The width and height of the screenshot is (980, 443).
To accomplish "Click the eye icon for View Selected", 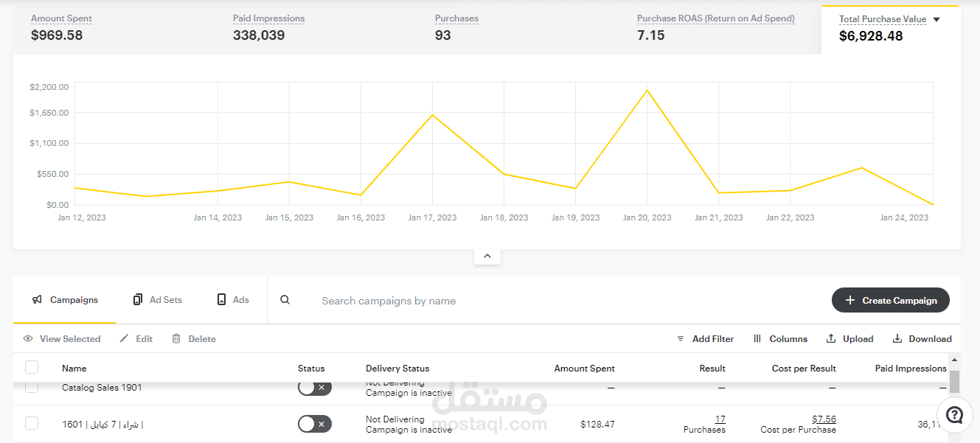I will click(x=28, y=338).
